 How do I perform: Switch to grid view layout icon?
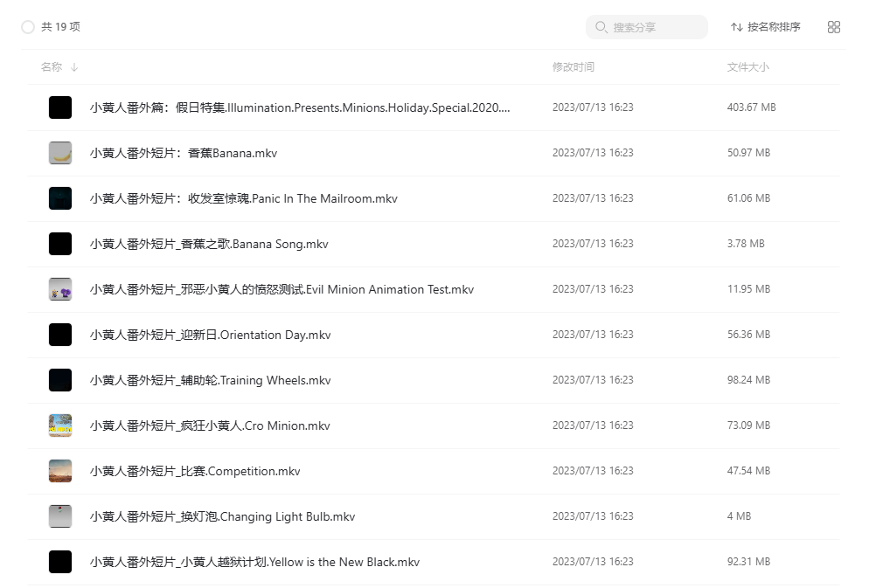click(833, 27)
